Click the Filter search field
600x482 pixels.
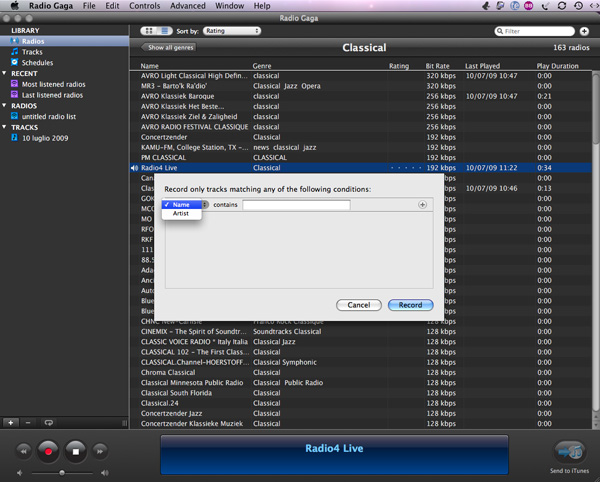point(535,31)
